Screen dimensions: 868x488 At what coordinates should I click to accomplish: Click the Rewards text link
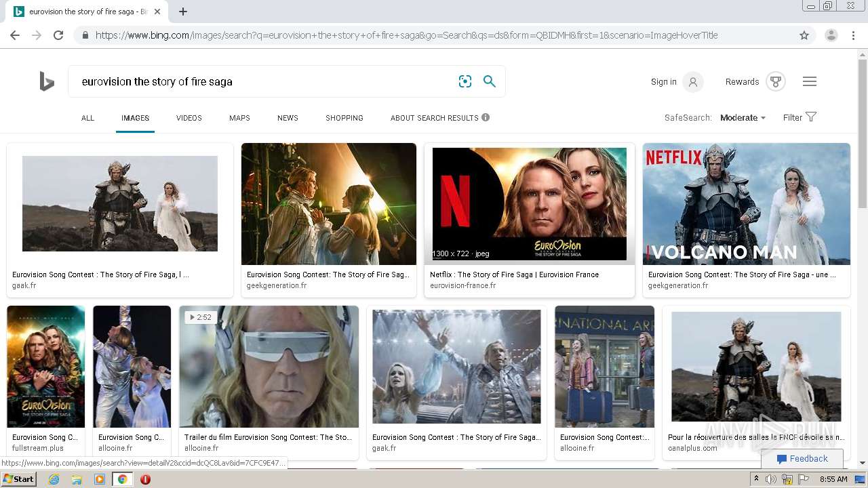pyautogui.click(x=742, y=82)
